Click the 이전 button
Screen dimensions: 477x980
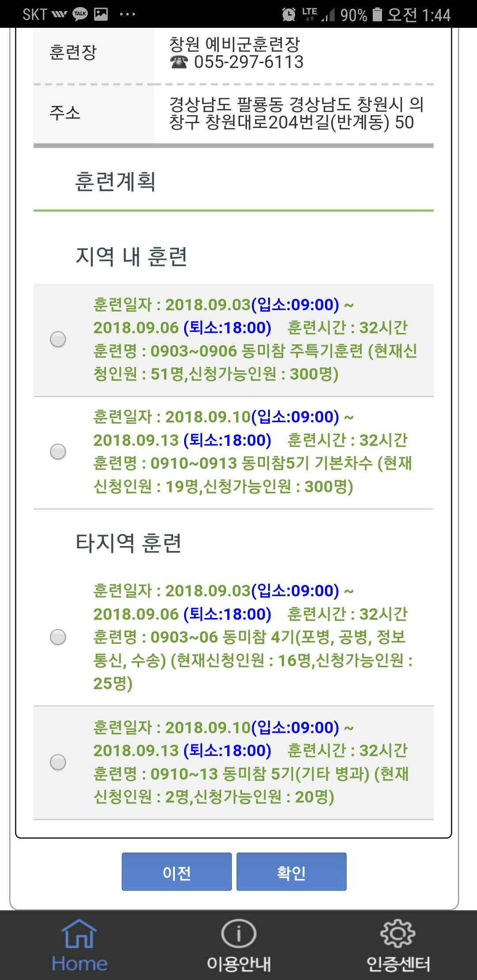[177, 872]
